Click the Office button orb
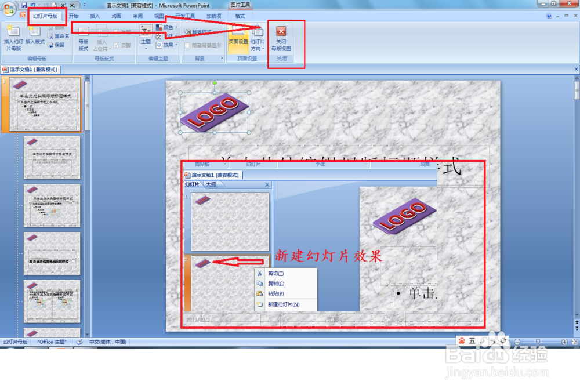Image resolution: width=580 pixels, height=392 pixels. tap(9, 8)
